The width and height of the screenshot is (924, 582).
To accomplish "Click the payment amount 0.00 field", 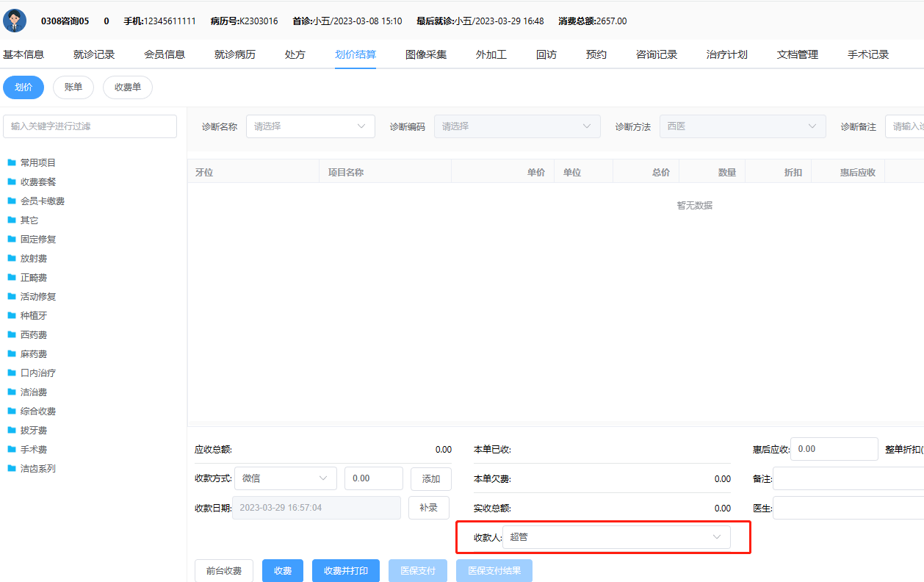I will (374, 478).
